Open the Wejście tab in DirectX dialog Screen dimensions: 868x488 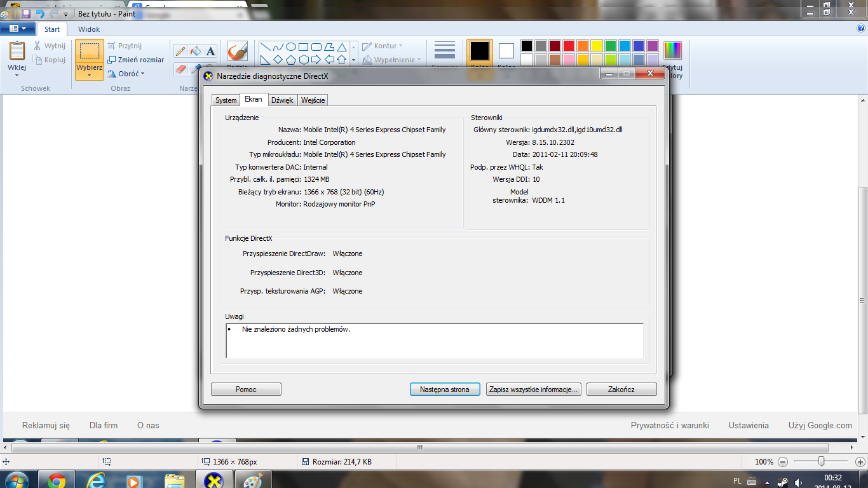click(x=313, y=100)
